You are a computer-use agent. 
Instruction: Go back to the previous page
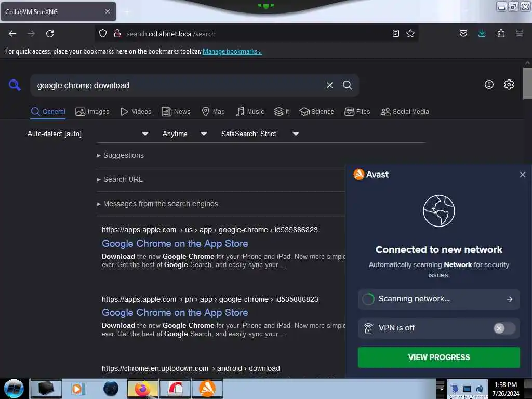click(12, 34)
